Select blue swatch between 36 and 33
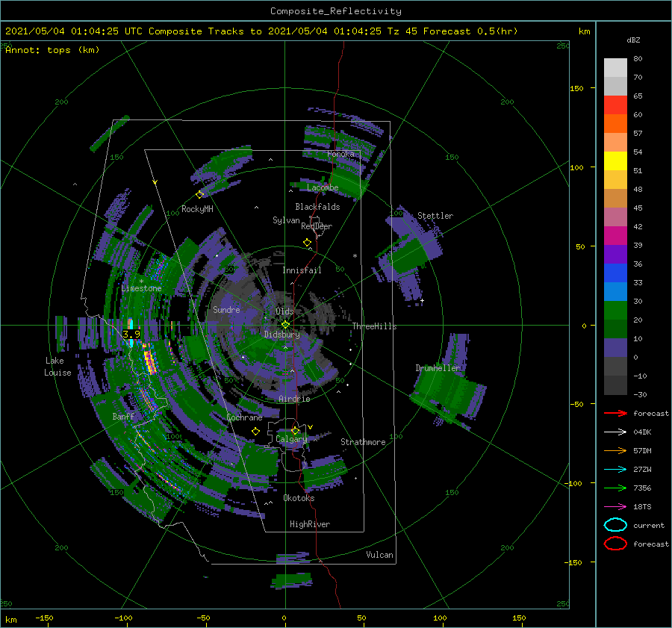This screenshot has width=672, height=628. (615, 273)
